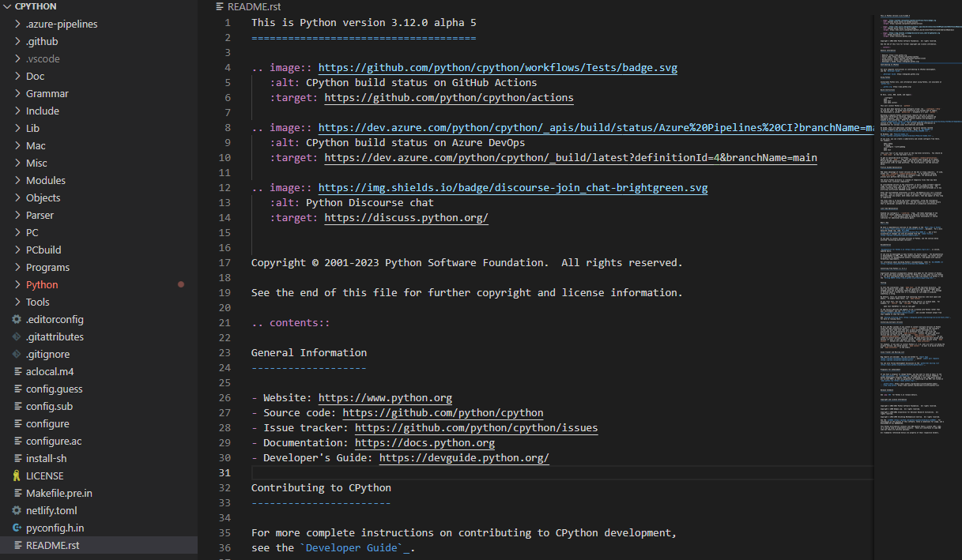Viewport: 962px width, 560px height.
Task: Click the file icon next to configure
Action: tap(17, 423)
